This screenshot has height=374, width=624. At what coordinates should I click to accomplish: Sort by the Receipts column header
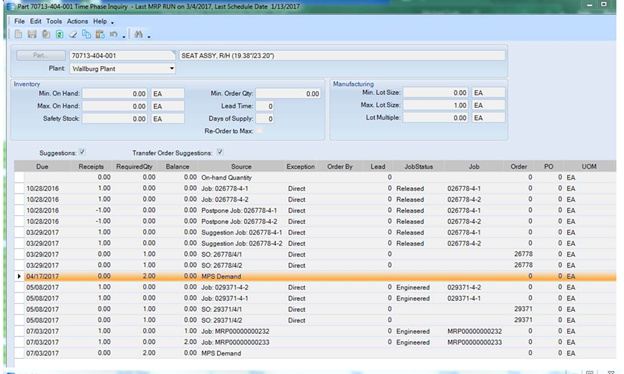coord(91,166)
